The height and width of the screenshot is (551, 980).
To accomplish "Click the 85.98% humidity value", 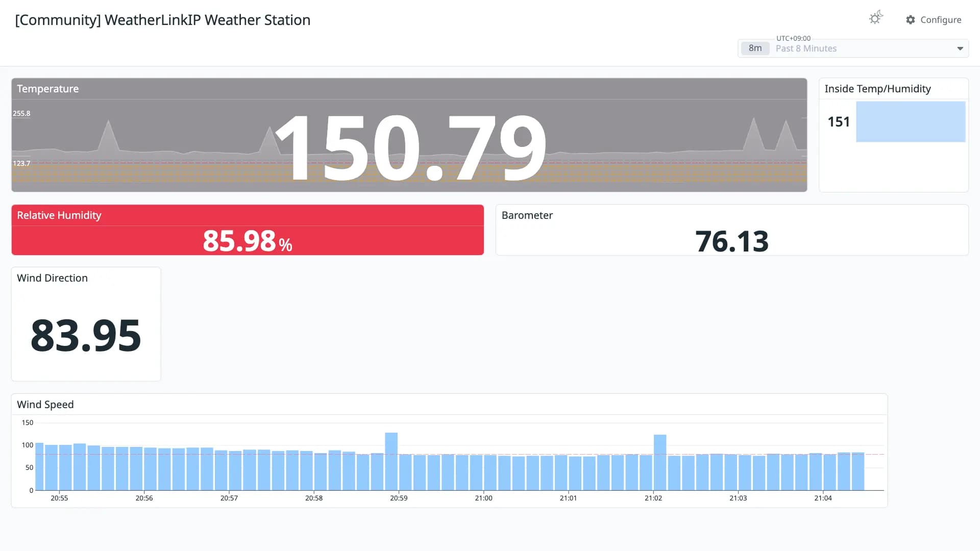I will (x=248, y=241).
